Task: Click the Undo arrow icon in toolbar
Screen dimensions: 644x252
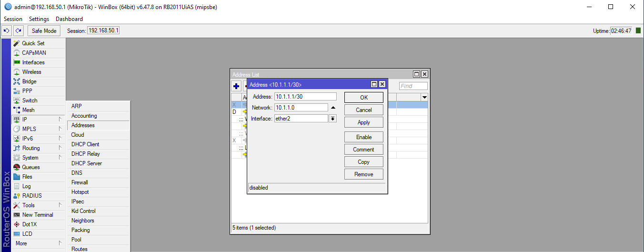Action: point(7,31)
